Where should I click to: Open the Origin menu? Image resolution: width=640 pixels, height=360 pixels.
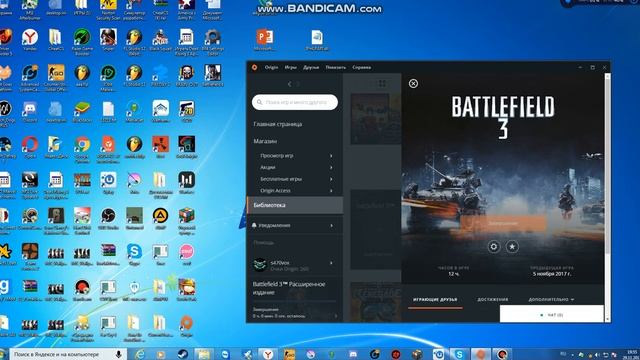[x=271, y=67]
